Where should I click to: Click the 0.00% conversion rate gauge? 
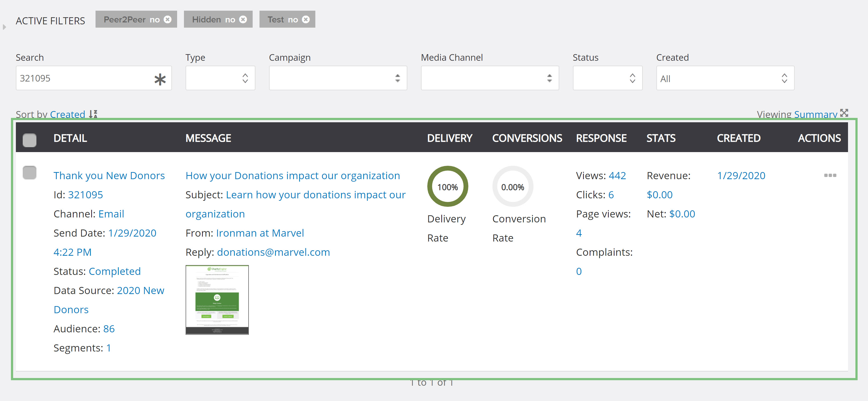point(512,186)
